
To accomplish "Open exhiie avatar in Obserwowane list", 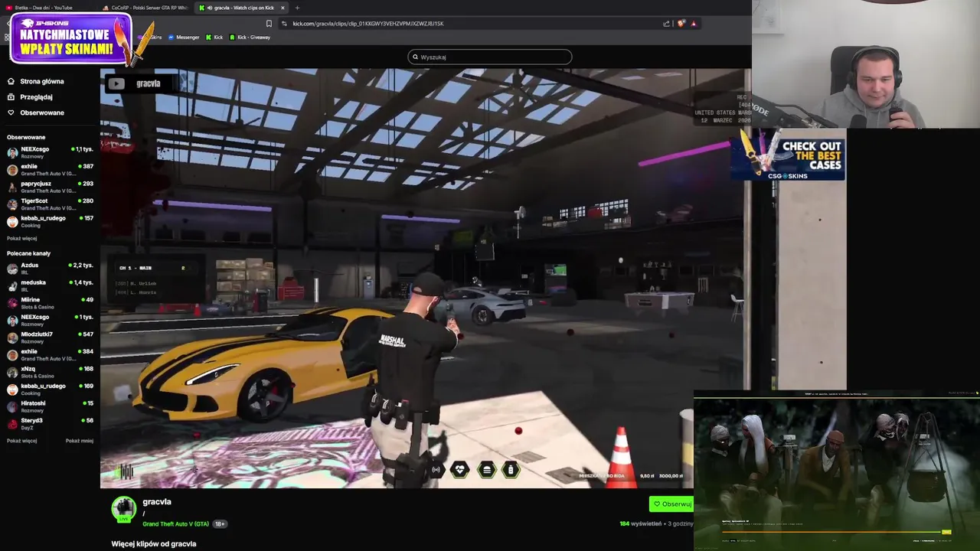I will pos(12,170).
